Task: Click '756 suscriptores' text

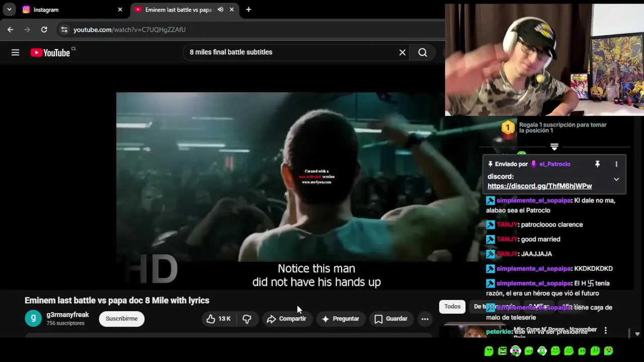Action: [x=65, y=323]
